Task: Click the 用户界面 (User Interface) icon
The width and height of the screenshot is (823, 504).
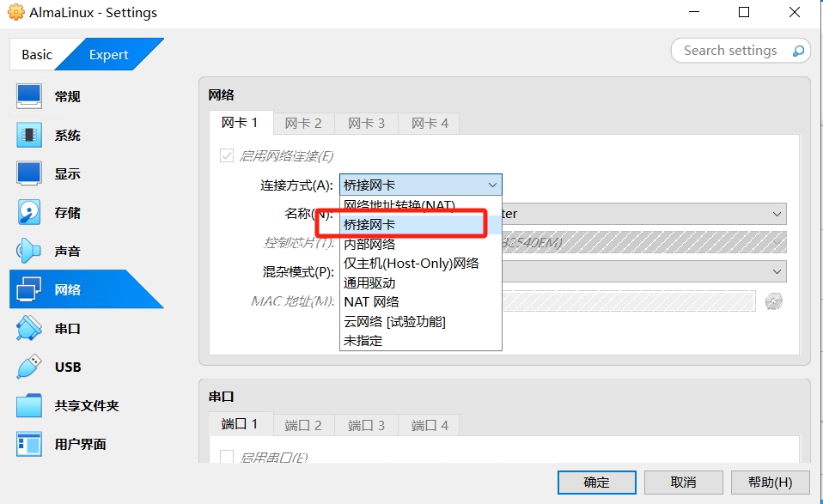Action: [29, 444]
